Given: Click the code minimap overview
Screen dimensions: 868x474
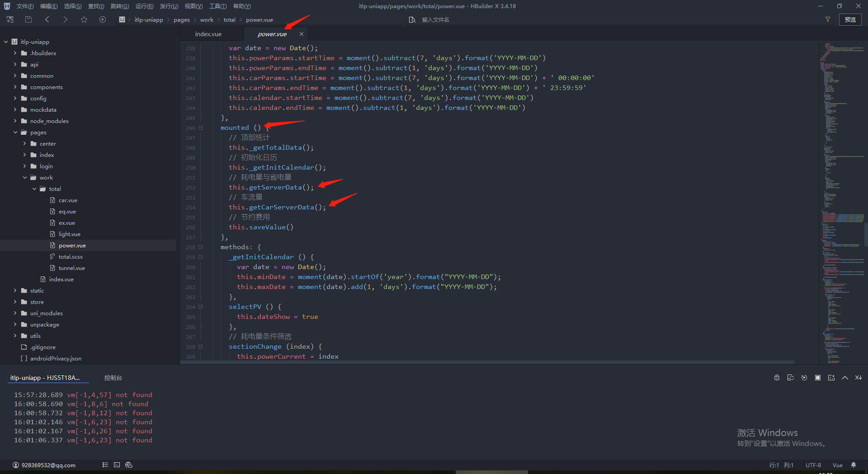Looking at the screenshot, I should (x=842, y=204).
